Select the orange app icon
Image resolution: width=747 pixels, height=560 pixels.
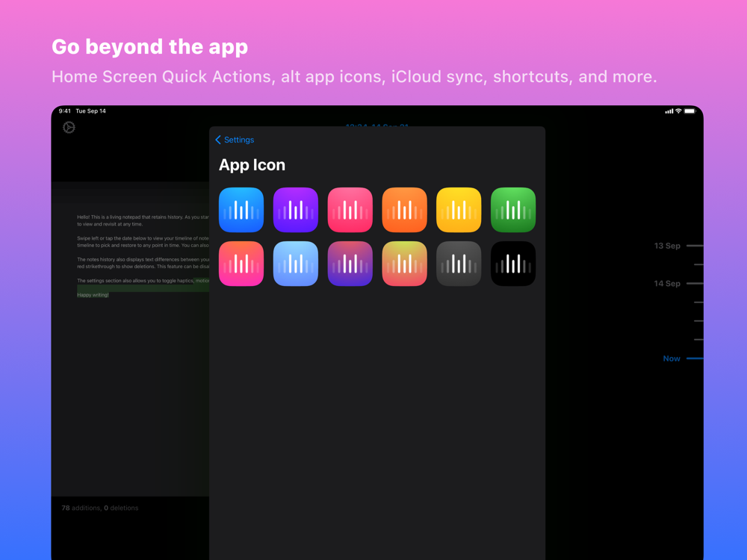click(404, 210)
